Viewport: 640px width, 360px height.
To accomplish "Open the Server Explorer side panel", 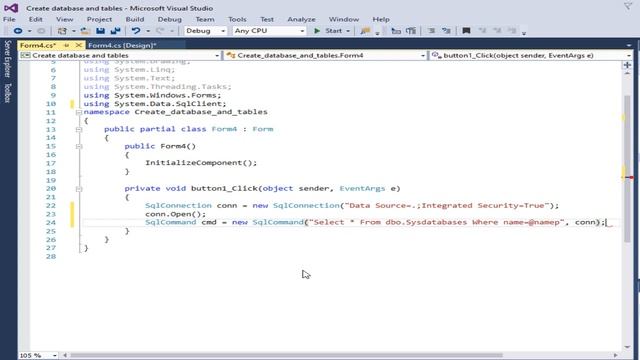I will coord(7,59).
